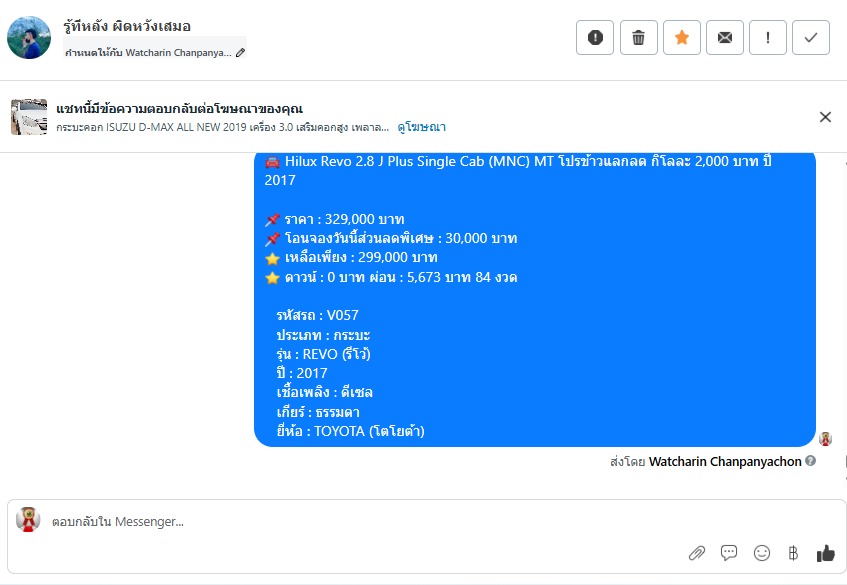847x585 pixels.
Task: Click ad description กระบะคอก ISUZU D-MAX ALL NEW 2019
Action: coord(223,127)
